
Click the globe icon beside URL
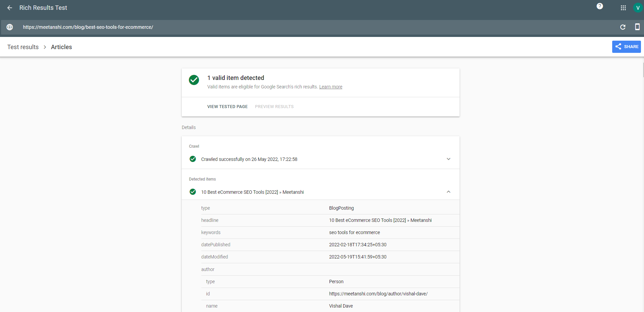(10, 27)
